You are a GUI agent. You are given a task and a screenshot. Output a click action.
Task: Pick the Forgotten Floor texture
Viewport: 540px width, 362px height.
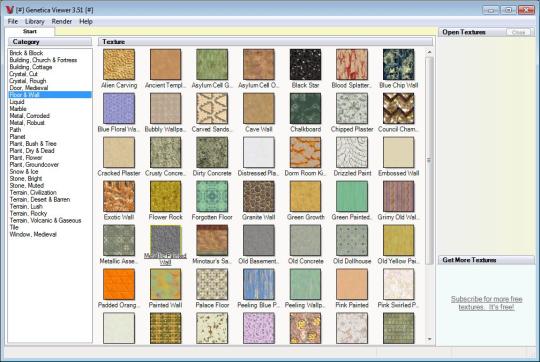click(212, 196)
